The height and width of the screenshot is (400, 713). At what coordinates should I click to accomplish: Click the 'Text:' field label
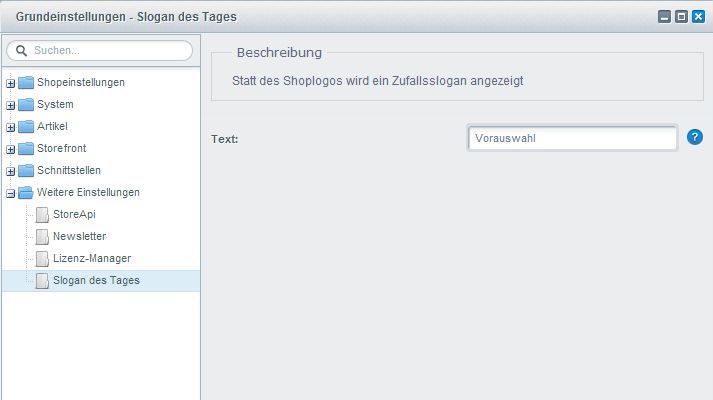click(225, 139)
